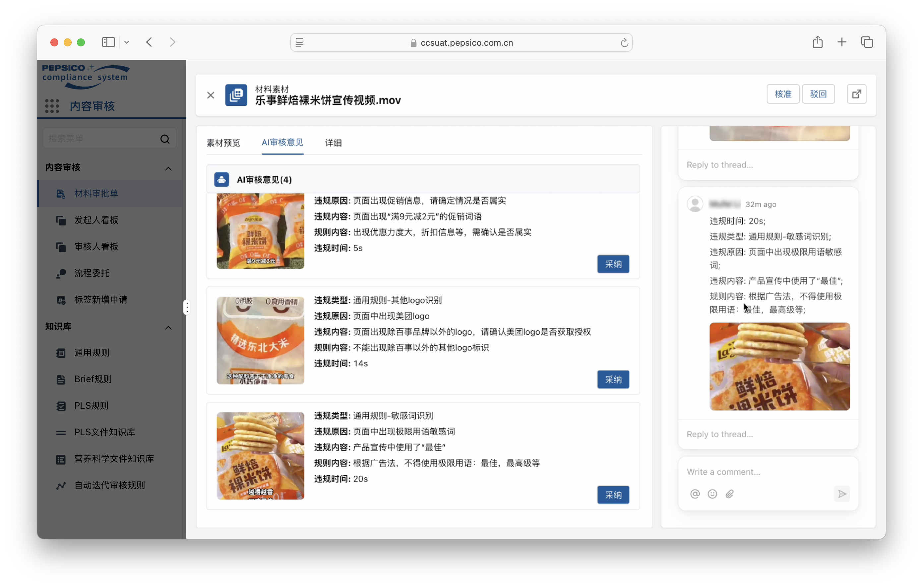This screenshot has height=588, width=923.
Task: Go back in Safari
Action: coord(150,42)
